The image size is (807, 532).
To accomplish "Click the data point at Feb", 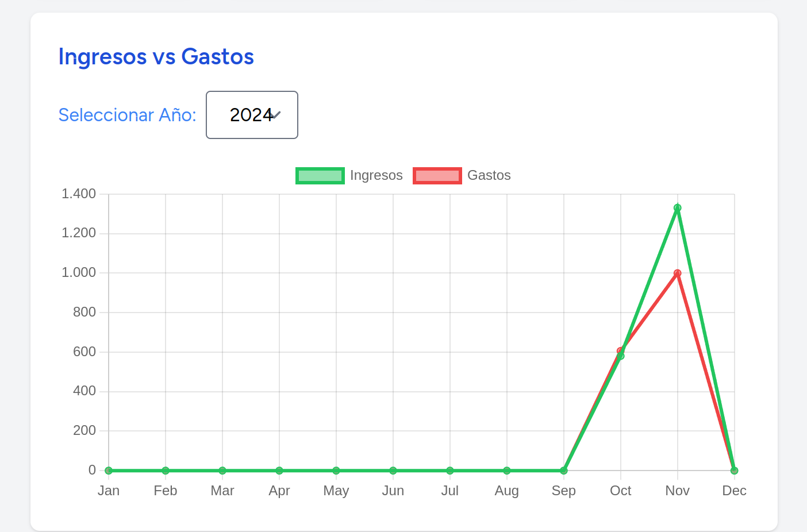I will click(x=166, y=471).
